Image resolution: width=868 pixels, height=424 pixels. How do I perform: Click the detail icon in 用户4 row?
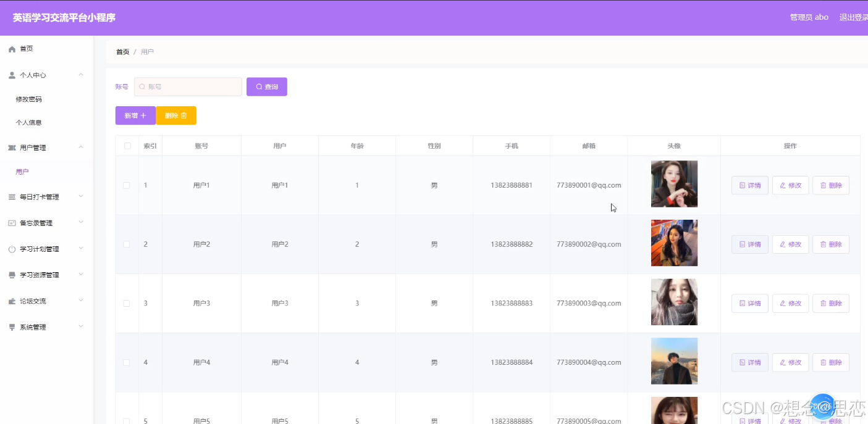point(743,363)
